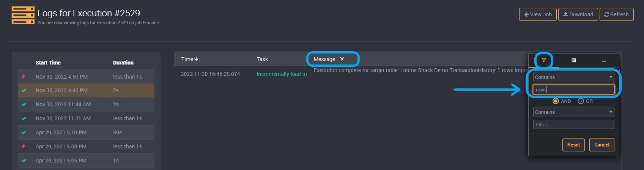Select execution Apr 29, 2021 5:10 PM

click(x=86, y=132)
